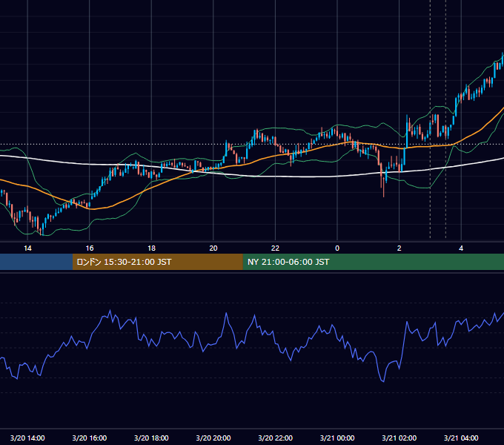Click the 16 hour label on price chart axis
Viewport: 504px width, 445px height.
(x=90, y=248)
